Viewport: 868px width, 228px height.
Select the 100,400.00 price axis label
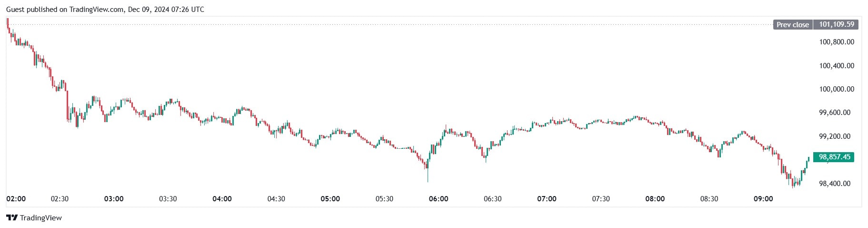836,66
